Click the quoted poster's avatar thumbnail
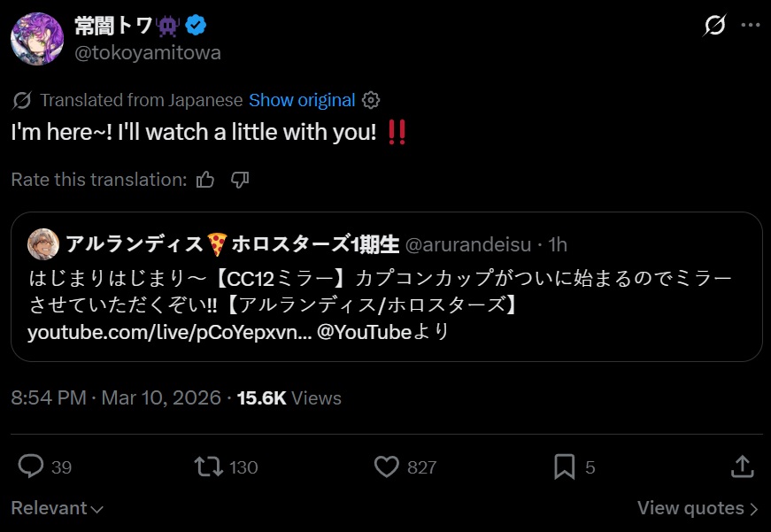771x532 pixels. coord(43,244)
